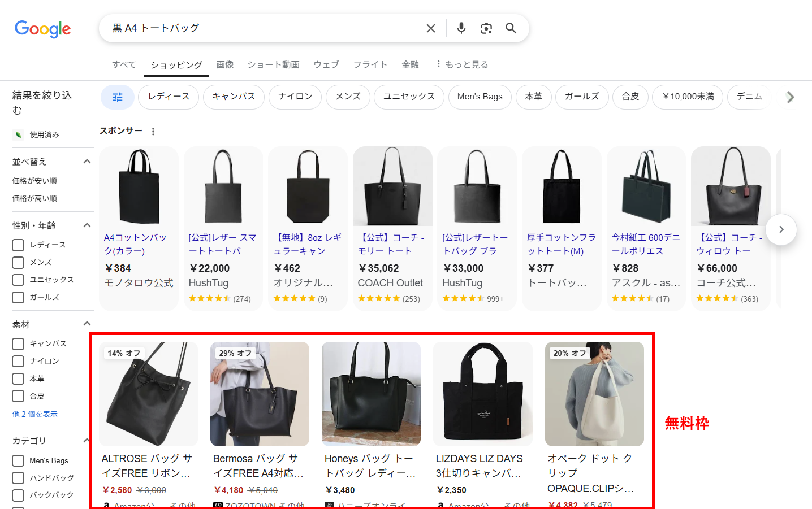Open A4コットンバッグ モノタロウ ad image

(x=139, y=186)
